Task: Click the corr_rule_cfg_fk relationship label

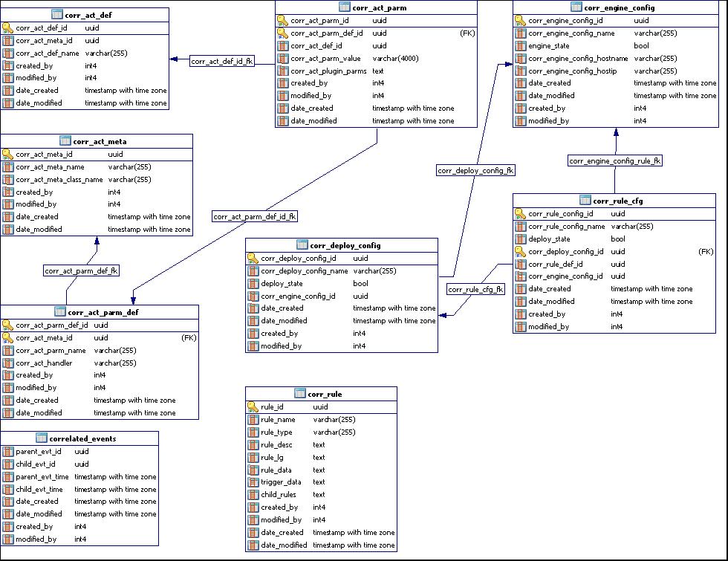Action: 475,289
